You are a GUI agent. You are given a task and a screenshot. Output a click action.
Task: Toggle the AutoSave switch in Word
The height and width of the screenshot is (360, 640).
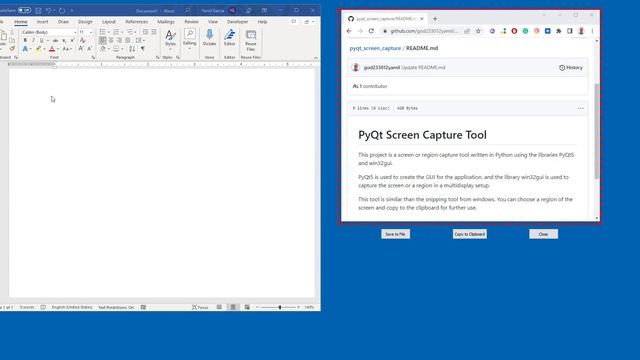coord(24,10)
